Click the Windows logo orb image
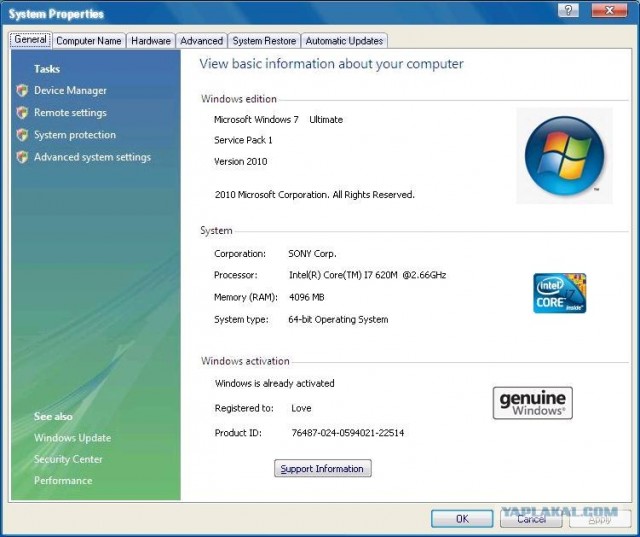This screenshot has height=537, width=640. click(x=564, y=155)
